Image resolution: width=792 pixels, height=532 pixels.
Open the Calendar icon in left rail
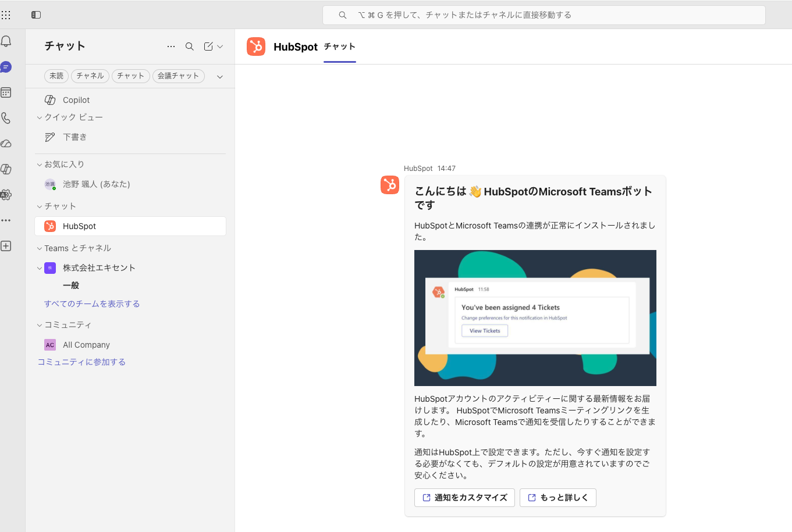tap(6, 92)
